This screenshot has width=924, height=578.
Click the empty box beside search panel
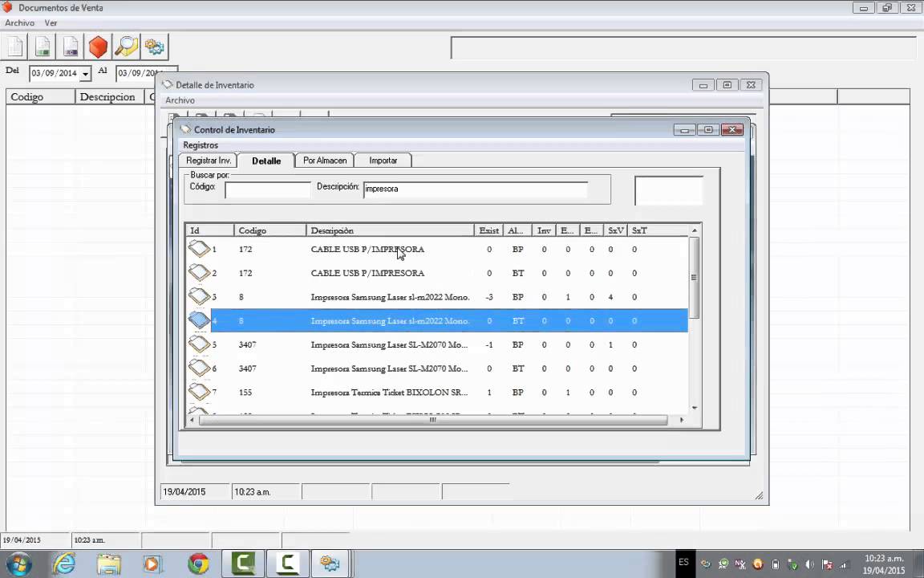pos(669,190)
